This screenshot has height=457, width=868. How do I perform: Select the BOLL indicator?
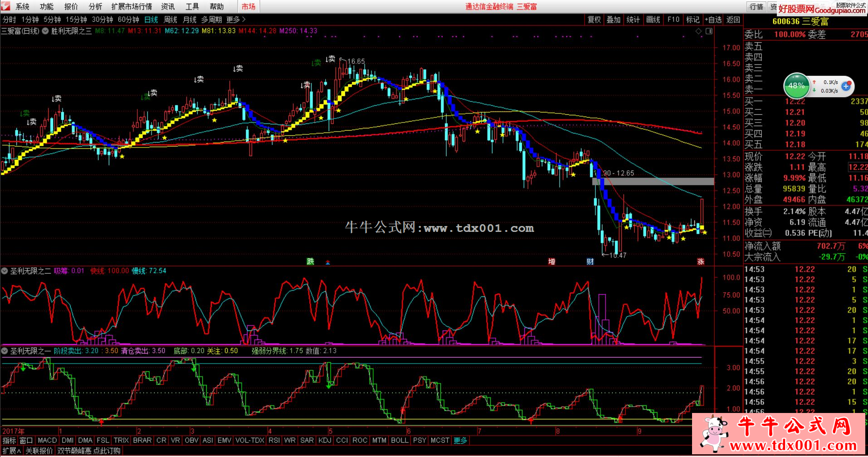pyautogui.click(x=400, y=440)
